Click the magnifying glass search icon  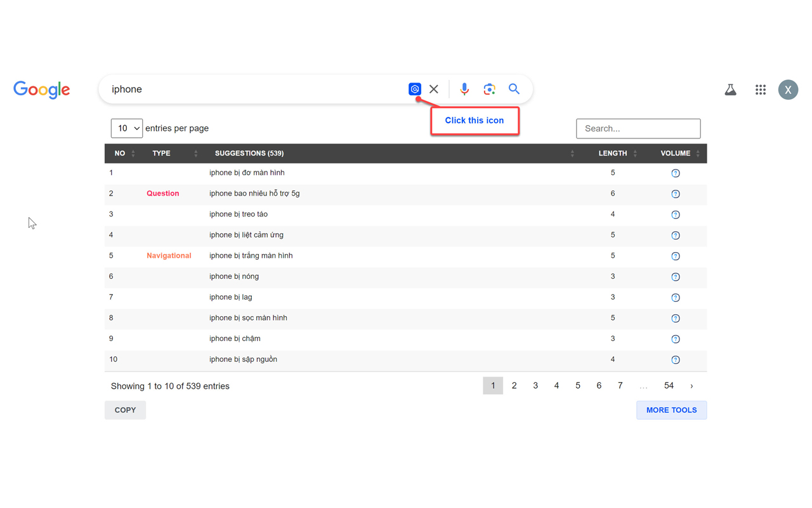[x=514, y=89]
